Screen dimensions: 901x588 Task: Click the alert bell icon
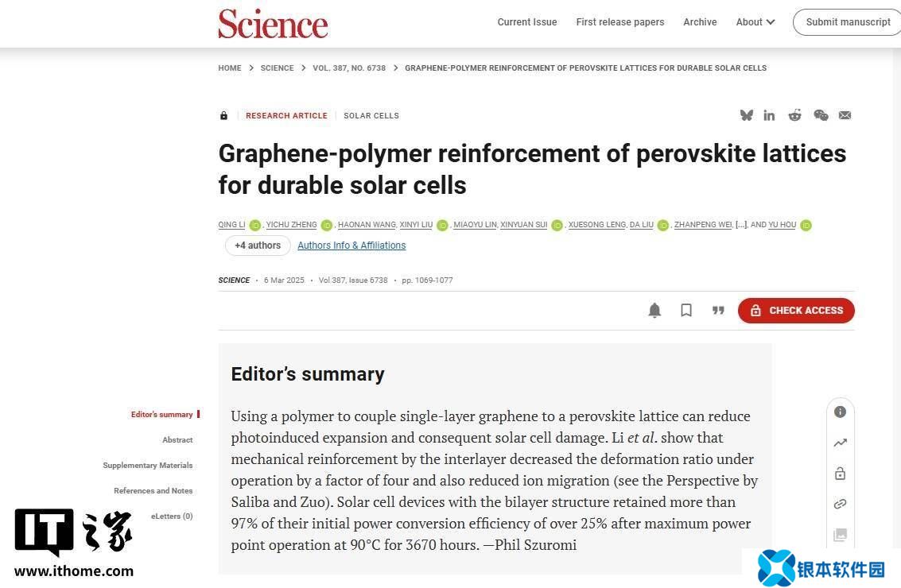coord(654,311)
